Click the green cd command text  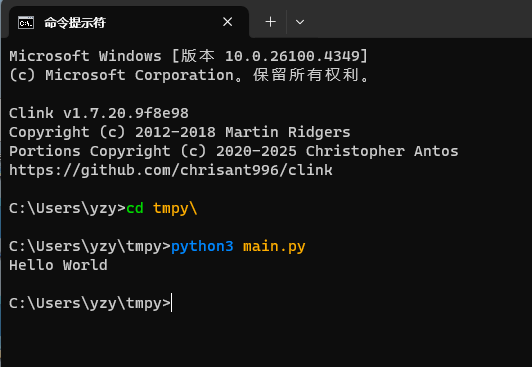click(x=135, y=208)
